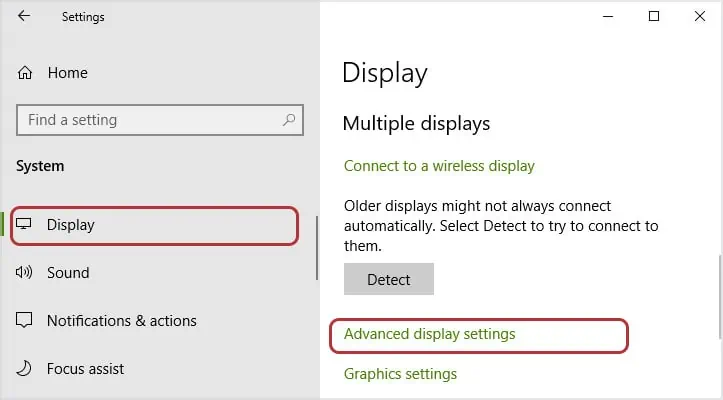Open Advanced display settings link
Image resolution: width=723 pixels, height=400 pixels.
(429, 334)
